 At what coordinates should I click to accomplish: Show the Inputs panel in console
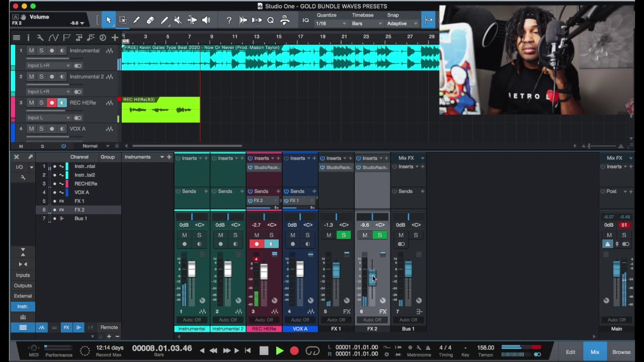pos(23,275)
